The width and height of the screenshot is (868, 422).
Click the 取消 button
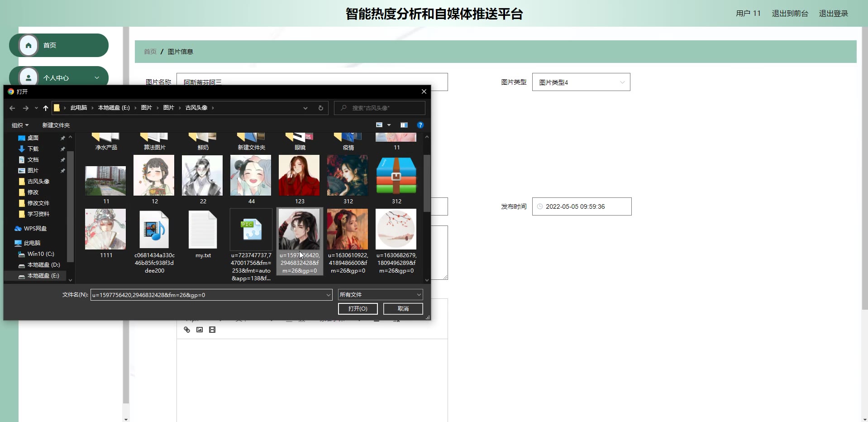tap(403, 309)
